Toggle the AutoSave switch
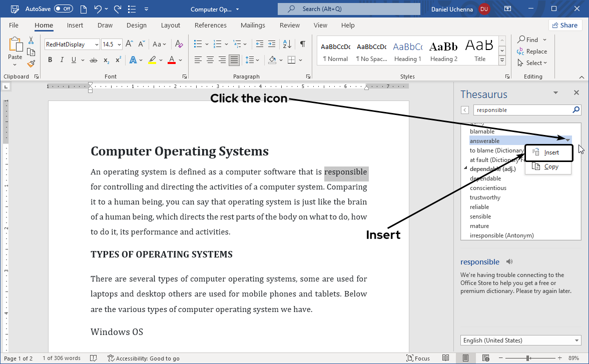 click(64, 9)
